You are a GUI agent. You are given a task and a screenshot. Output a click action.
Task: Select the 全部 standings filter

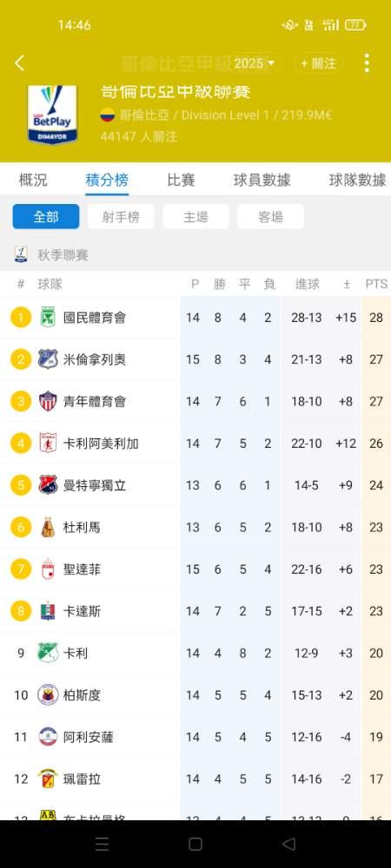coord(46,217)
